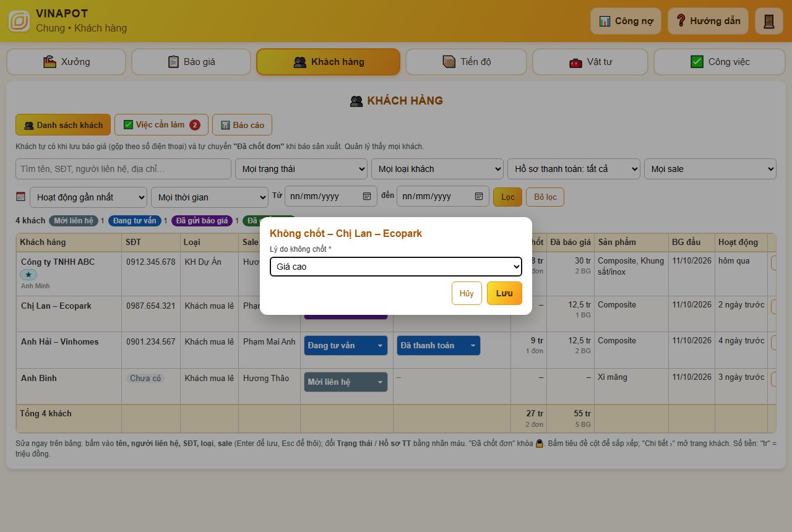Show the Danh sách khách view
The height and width of the screenshot is (532, 792).
[63, 125]
